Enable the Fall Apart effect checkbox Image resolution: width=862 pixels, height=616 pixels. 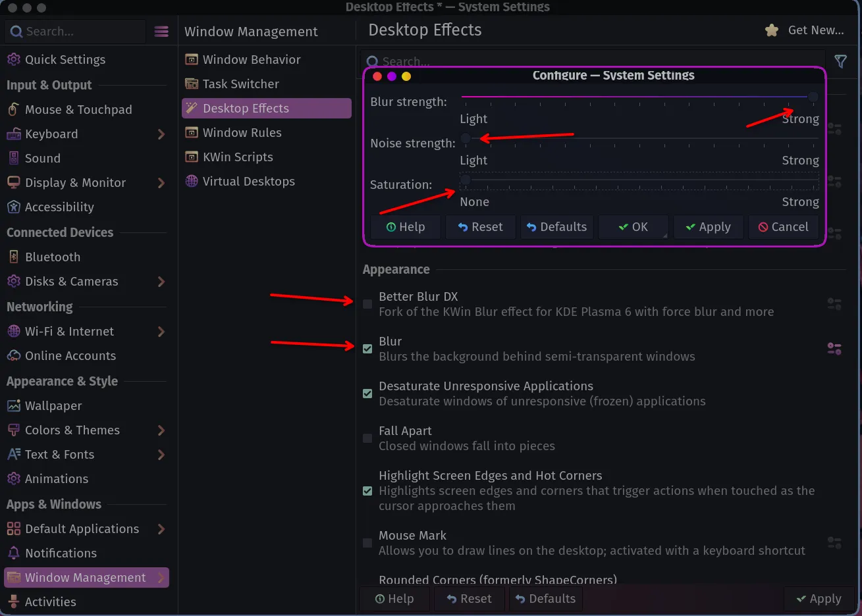367,438
